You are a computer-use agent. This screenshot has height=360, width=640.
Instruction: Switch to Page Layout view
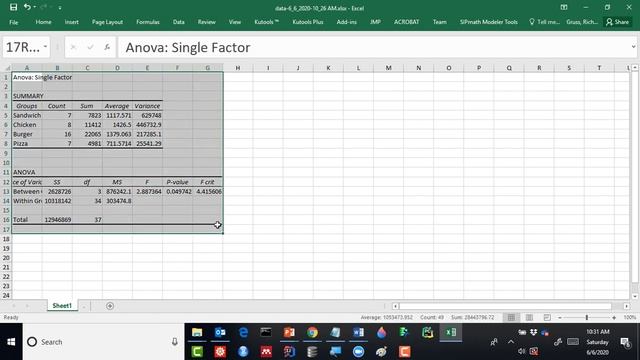[x=529, y=317]
